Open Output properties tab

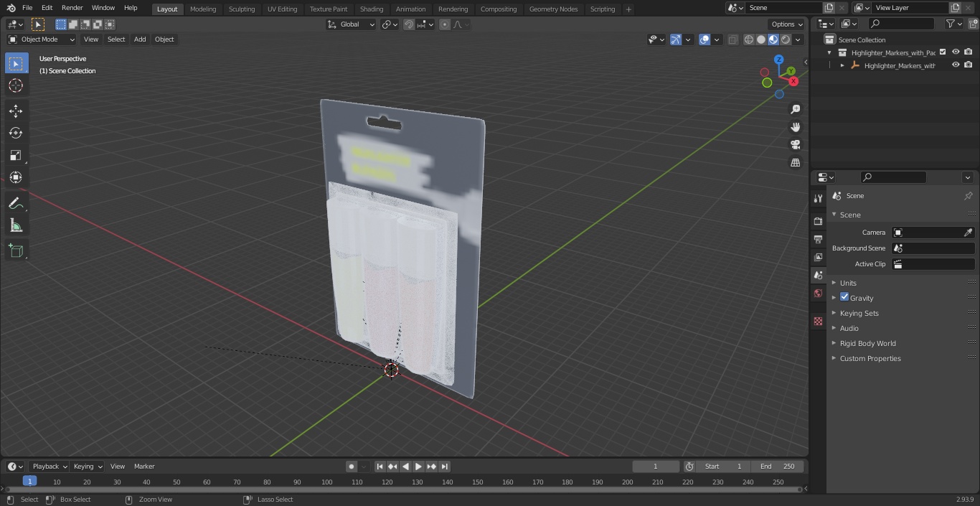point(818,239)
